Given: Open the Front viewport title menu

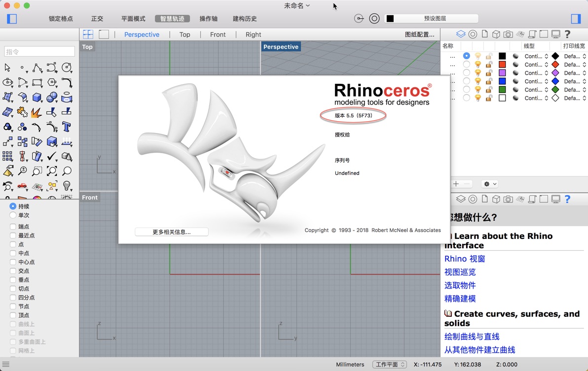Looking at the screenshot, I should [x=90, y=197].
